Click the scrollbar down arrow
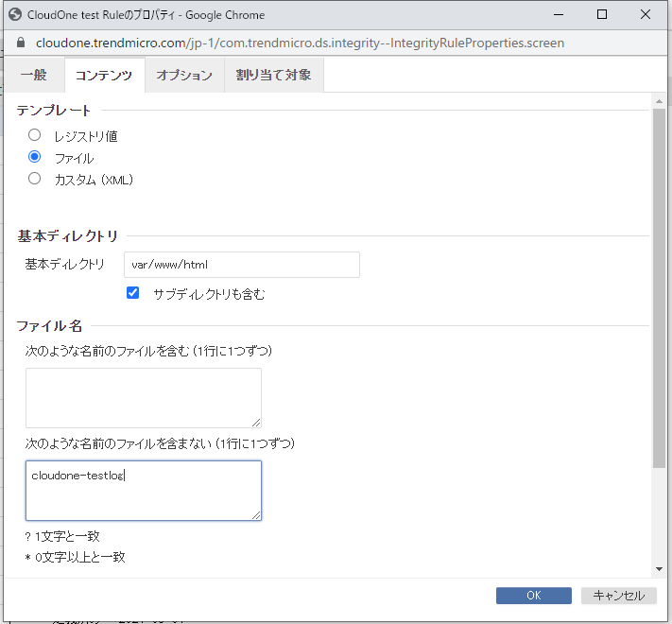This screenshot has width=672, height=624. 659,569
